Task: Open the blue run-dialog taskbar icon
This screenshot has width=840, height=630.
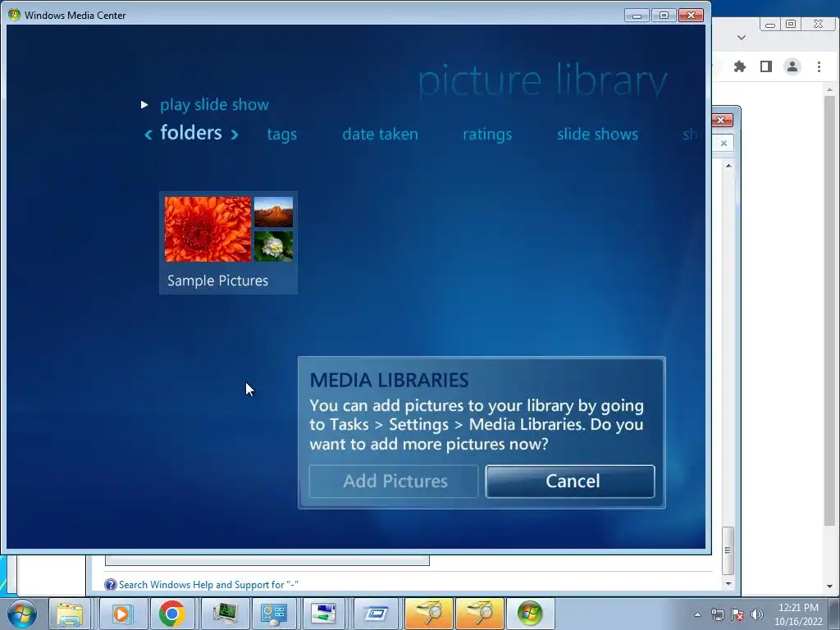Action: 376,614
